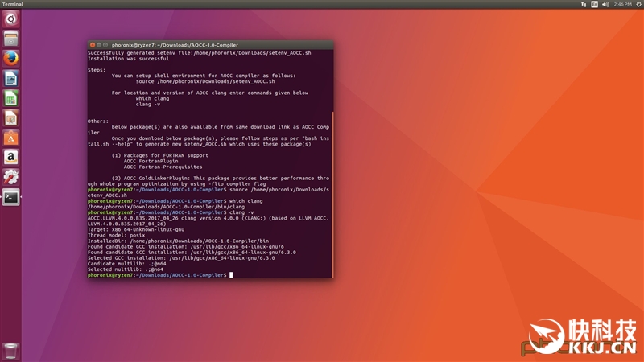The height and width of the screenshot is (362, 644).
Task: Minimize the terminal window
Action: (x=99, y=45)
